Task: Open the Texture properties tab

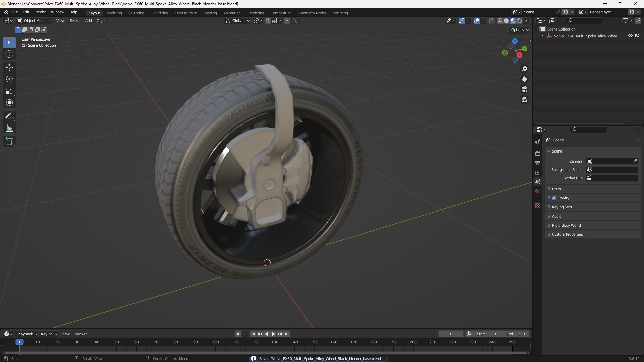Action: pos(538,206)
